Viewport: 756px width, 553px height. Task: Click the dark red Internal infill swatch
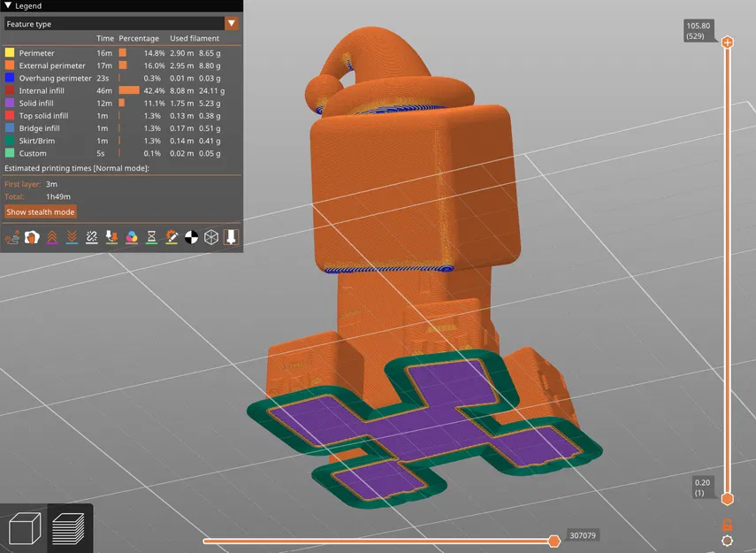[10, 90]
